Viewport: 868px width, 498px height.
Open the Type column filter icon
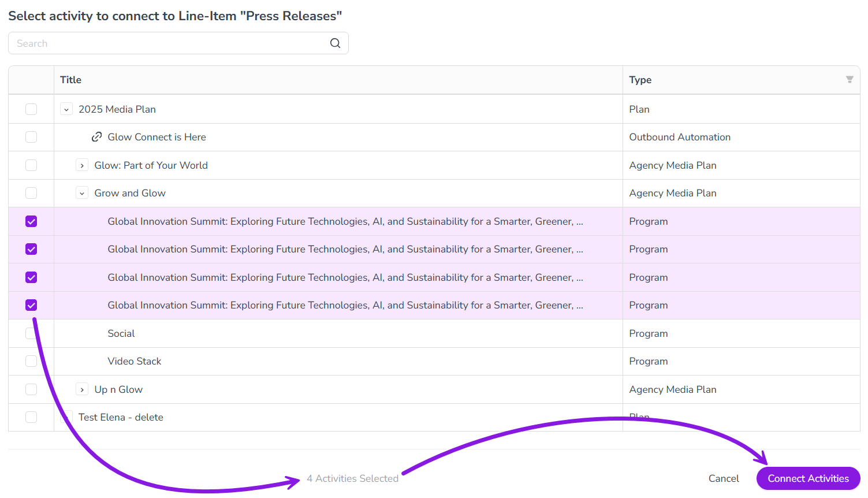tap(850, 80)
